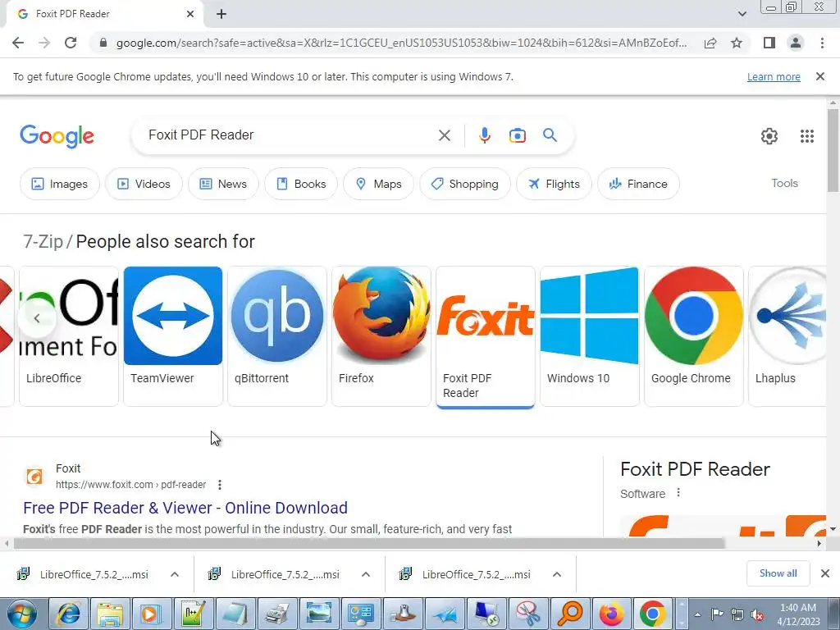This screenshot has height=630, width=840.
Task: Select the Firefox card
Action: tap(381, 336)
